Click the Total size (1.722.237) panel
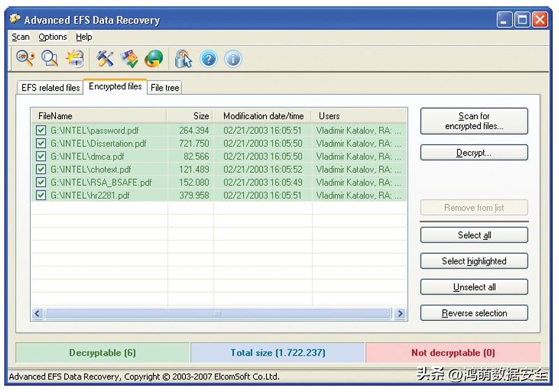559x392 pixels. pos(278,353)
